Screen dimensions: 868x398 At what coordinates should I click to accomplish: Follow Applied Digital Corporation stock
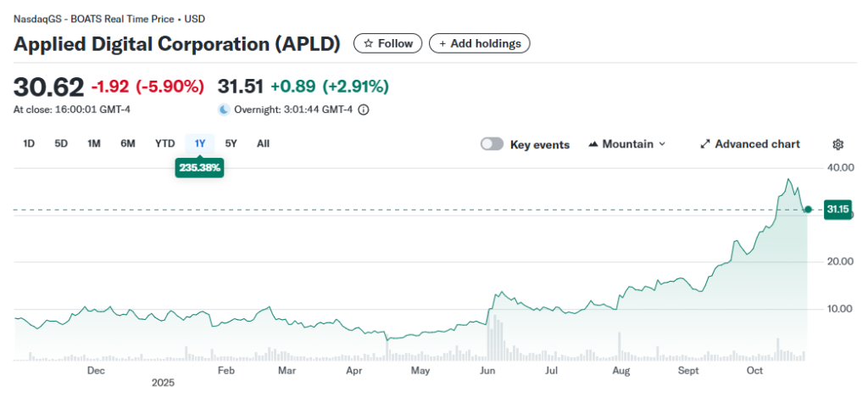coord(388,43)
